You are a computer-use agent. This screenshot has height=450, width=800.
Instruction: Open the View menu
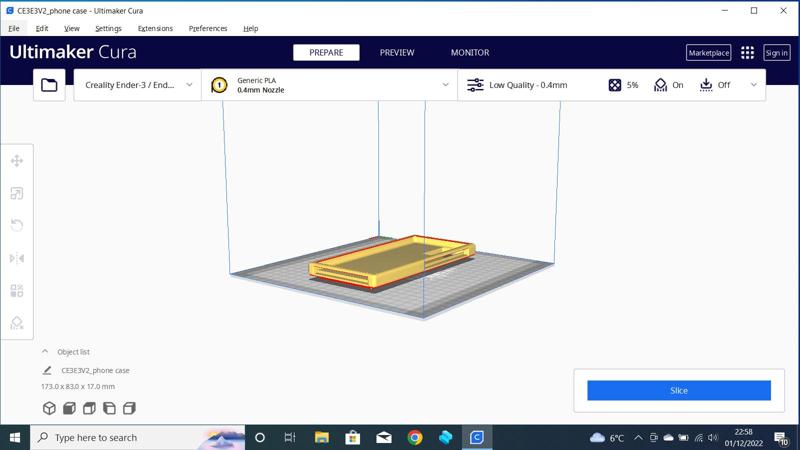(x=71, y=29)
